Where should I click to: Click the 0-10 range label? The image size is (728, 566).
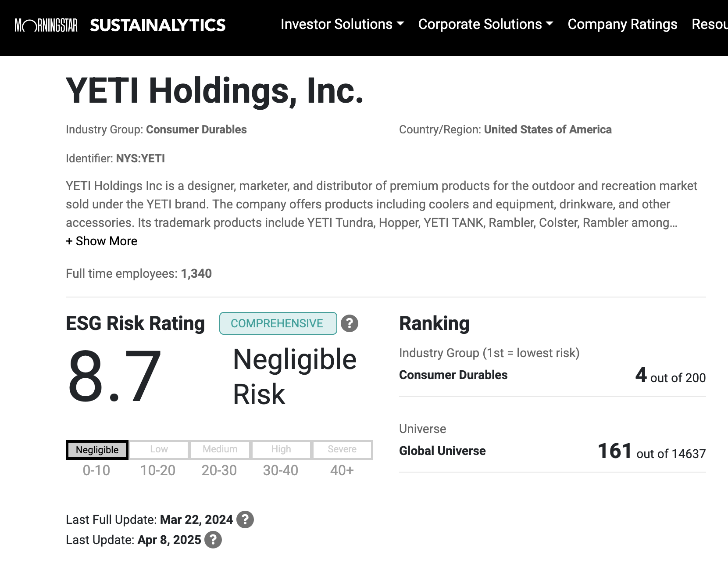click(96, 470)
